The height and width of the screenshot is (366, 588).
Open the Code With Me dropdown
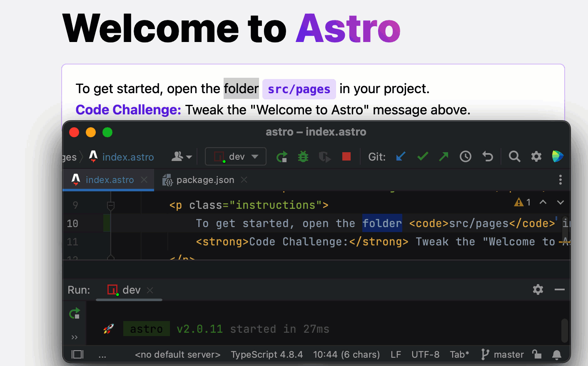(181, 156)
